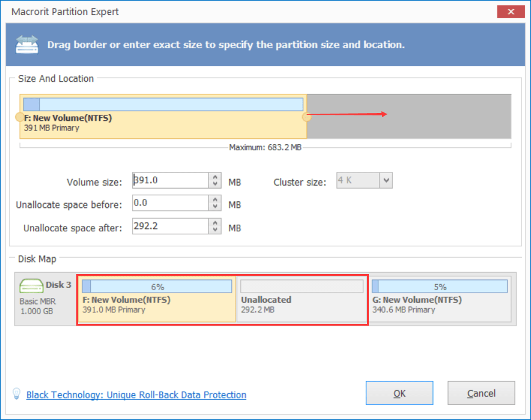531x420 pixels.
Task: Click the '1.000 GB' disk size text
Action: (x=37, y=311)
